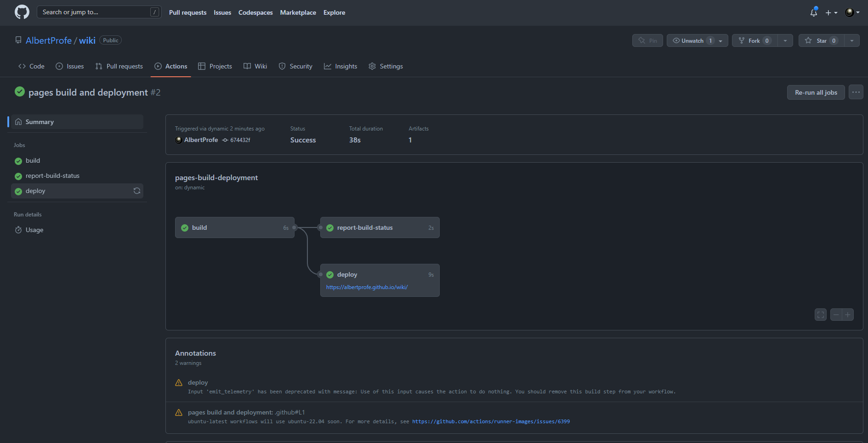Image resolution: width=868 pixels, height=443 pixels.
Task: Open the workflow run ellipsis menu
Action: (856, 92)
